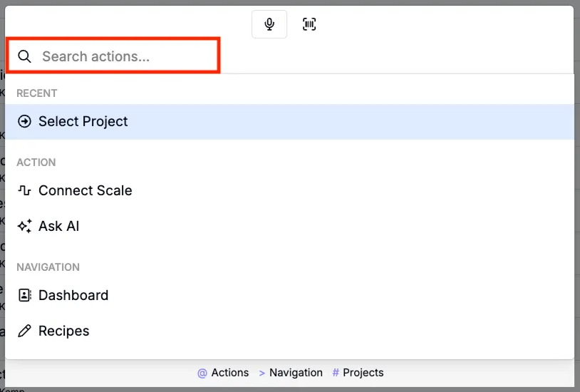Choose the Select Project recent entry
The width and height of the screenshot is (580, 392).
83,122
